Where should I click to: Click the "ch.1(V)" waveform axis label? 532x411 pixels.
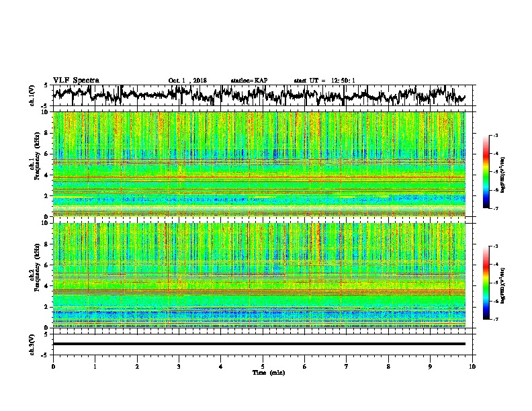click(32, 95)
